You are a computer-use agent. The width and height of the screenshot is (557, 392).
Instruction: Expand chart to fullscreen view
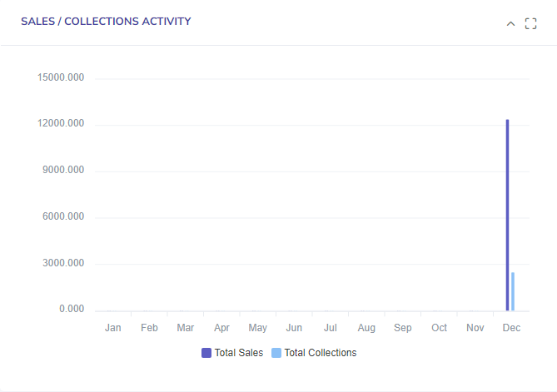tap(531, 23)
